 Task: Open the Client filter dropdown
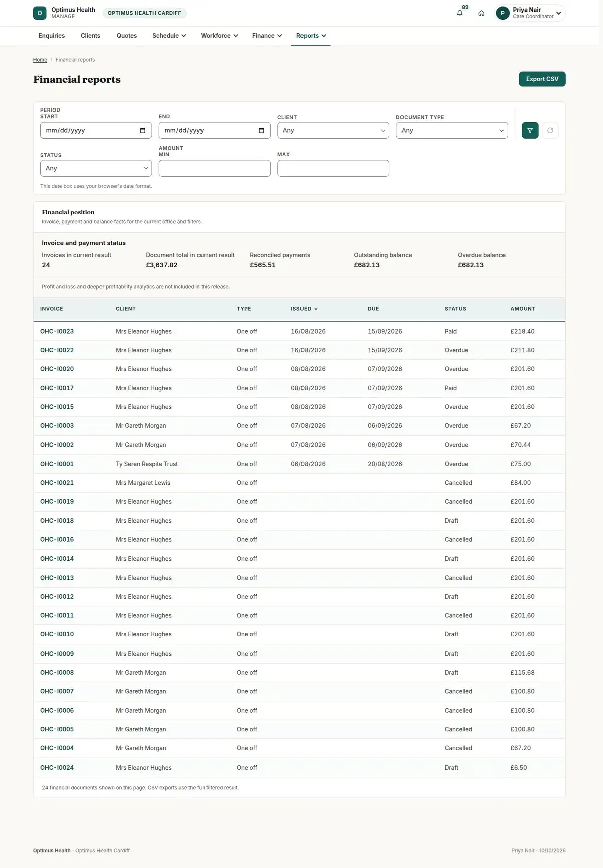click(x=333, y=130)
